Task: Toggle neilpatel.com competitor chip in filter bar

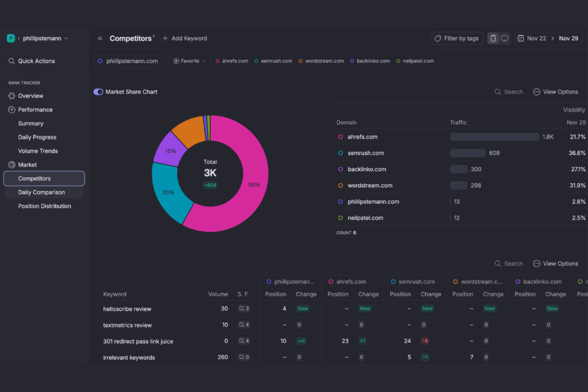Action: [x=415, y=61]
